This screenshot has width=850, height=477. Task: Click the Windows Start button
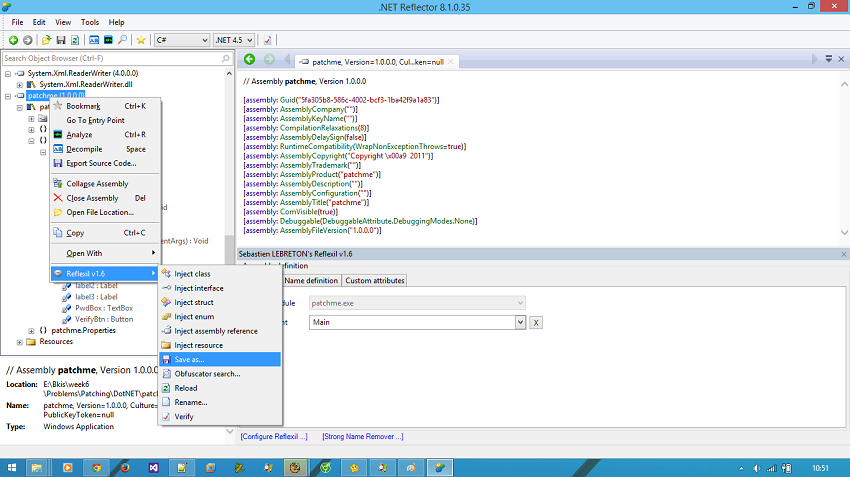click(11, 468)
